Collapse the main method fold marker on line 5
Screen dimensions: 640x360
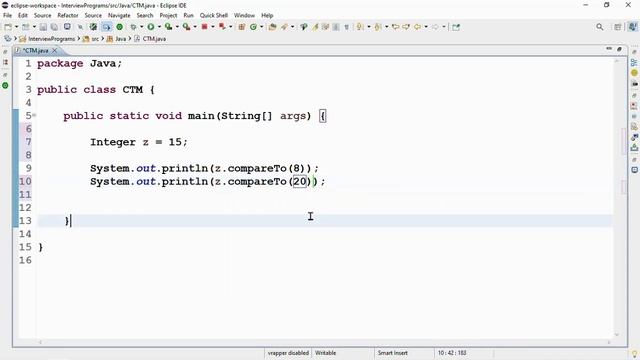click(x=34, y=116)
